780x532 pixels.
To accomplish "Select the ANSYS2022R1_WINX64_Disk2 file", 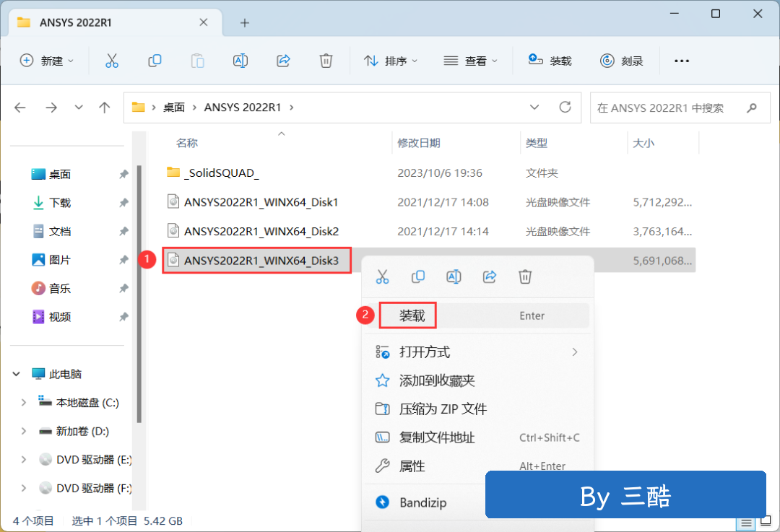I will [261, 231].
